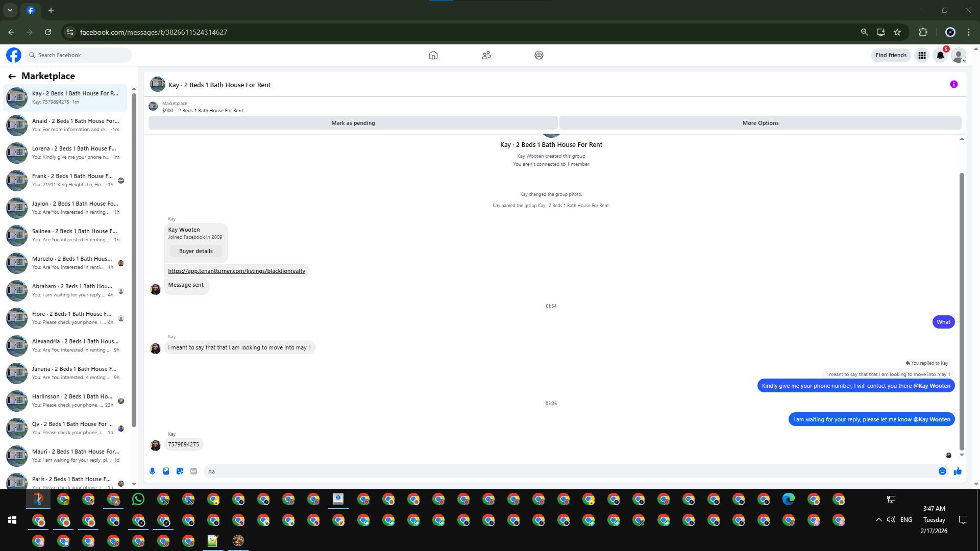Show hidden system tray icons

878,520
